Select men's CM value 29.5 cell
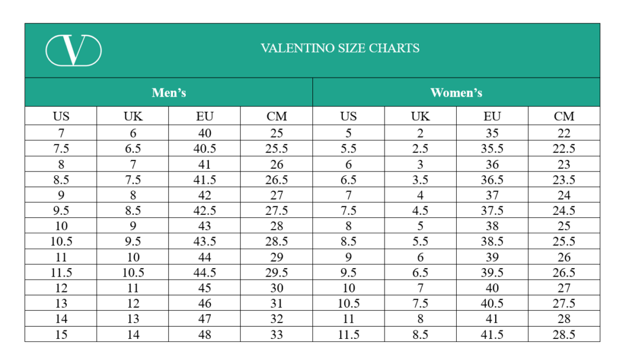The image size is (626, 364). pyautogui.click(x=277, y=272)
